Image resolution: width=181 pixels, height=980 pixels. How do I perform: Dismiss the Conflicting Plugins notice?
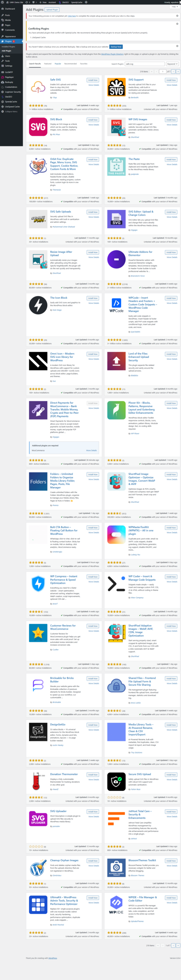coord(177,24)
